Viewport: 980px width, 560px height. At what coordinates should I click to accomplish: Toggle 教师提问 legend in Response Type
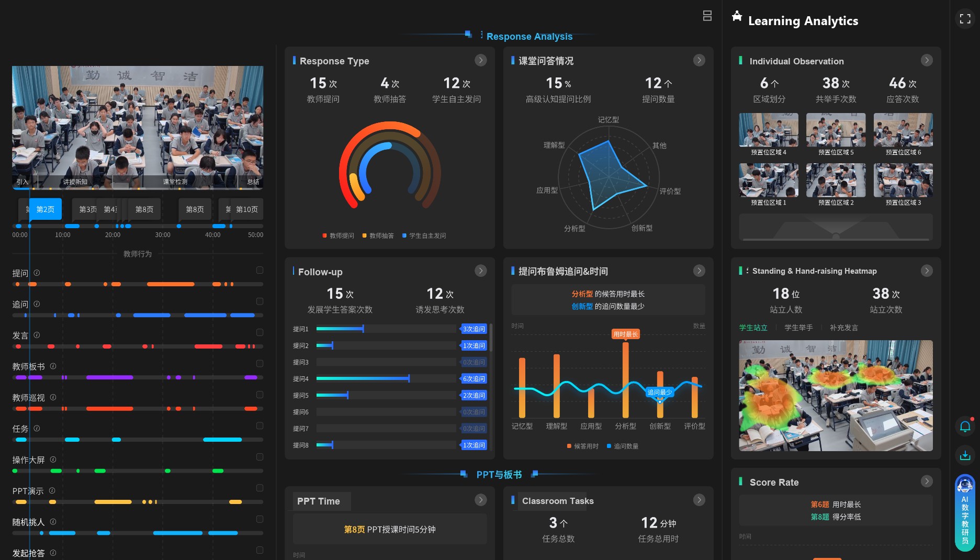tap(339, 236)
